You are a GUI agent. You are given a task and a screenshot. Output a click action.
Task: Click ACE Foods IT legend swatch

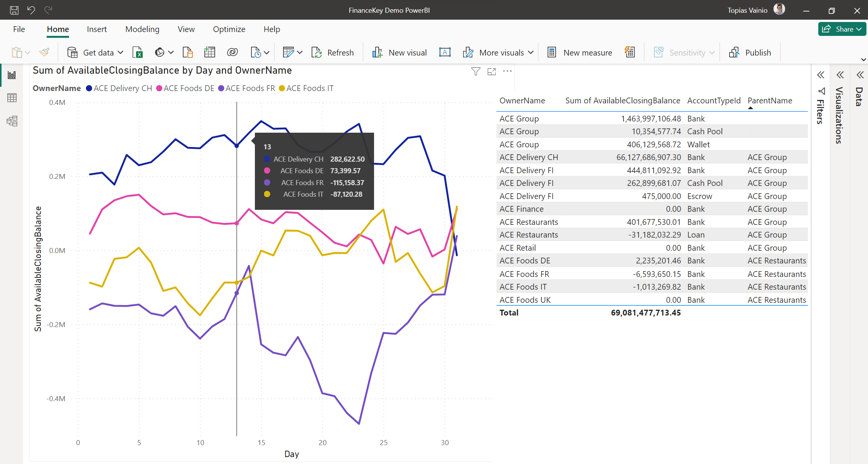(x=282, y=88)
